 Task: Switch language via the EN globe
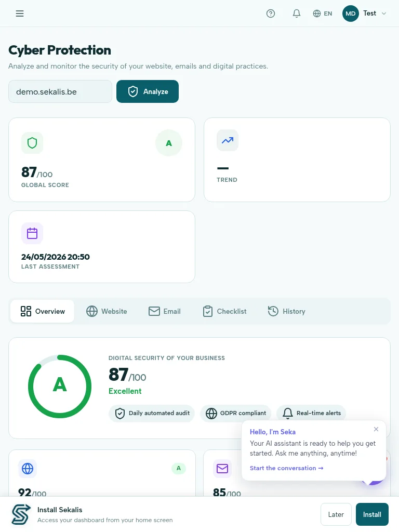322,14
